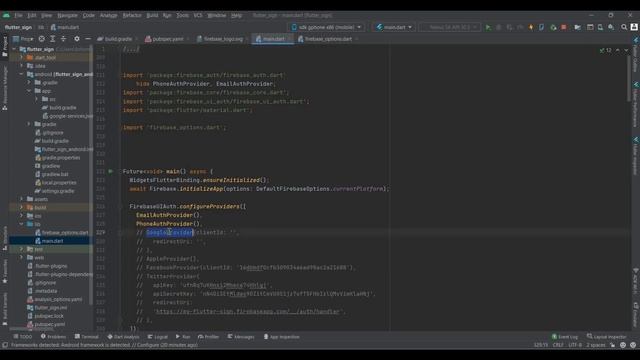The image size is (640, 360).
Task: Expand the .dart_tool folder
Action: pos(22,58)
